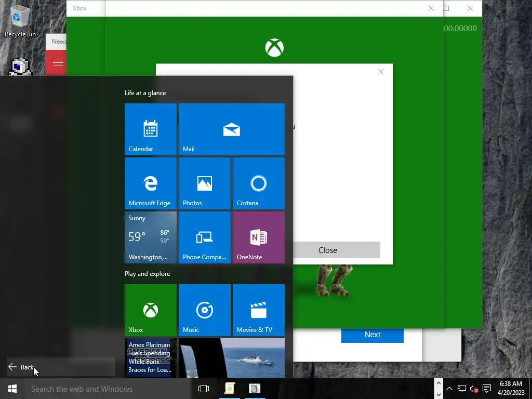
Task: Open the Xbox tile in Start menu
Action: tap(151, 310)
